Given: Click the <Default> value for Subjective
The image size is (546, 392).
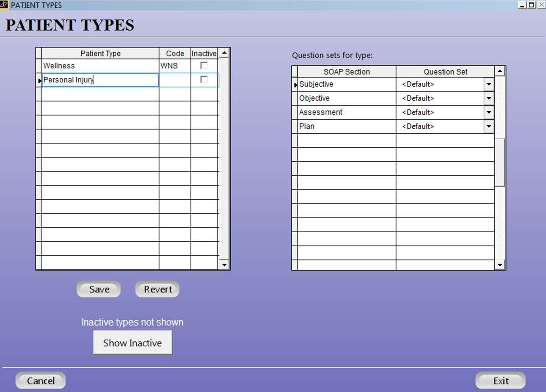Looking at the screenshot, I should 418,84.
